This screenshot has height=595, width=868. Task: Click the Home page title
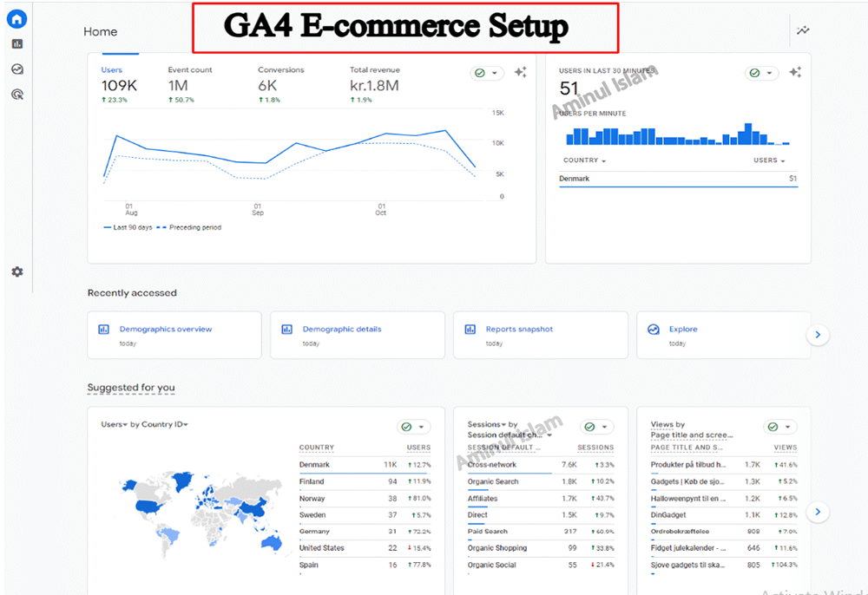coord(100,31)
